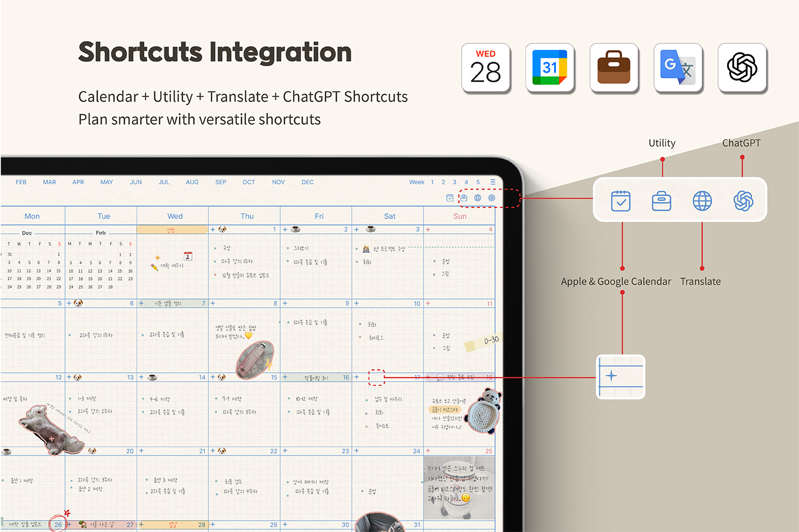The image size is (799, 532).
Task: Open the Google Translate app icon
Action: [x=678, y=68]
